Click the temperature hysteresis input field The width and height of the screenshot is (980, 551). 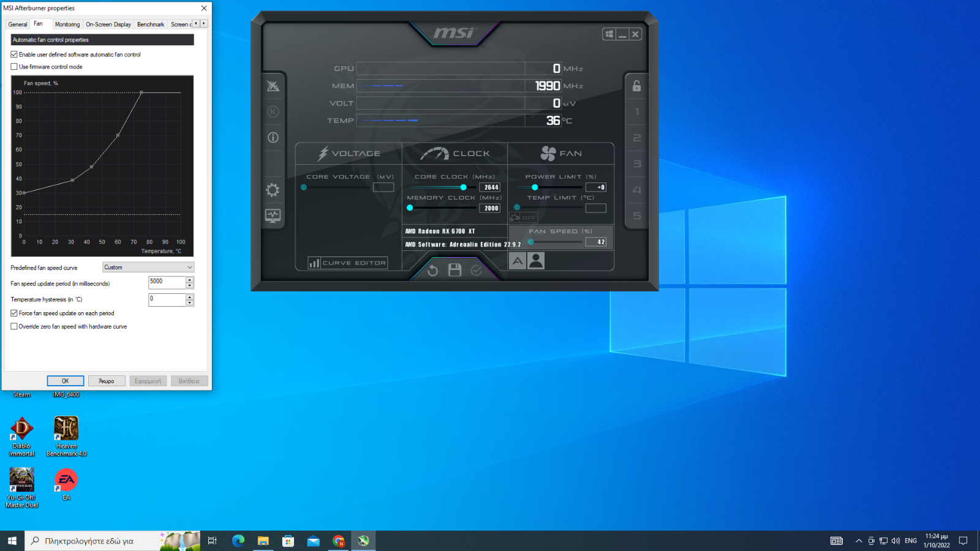click(167, 299)
